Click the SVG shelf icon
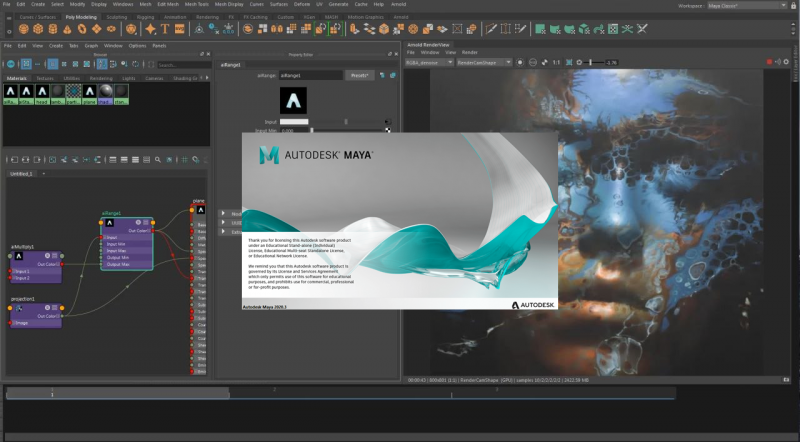 click(180, 29)
